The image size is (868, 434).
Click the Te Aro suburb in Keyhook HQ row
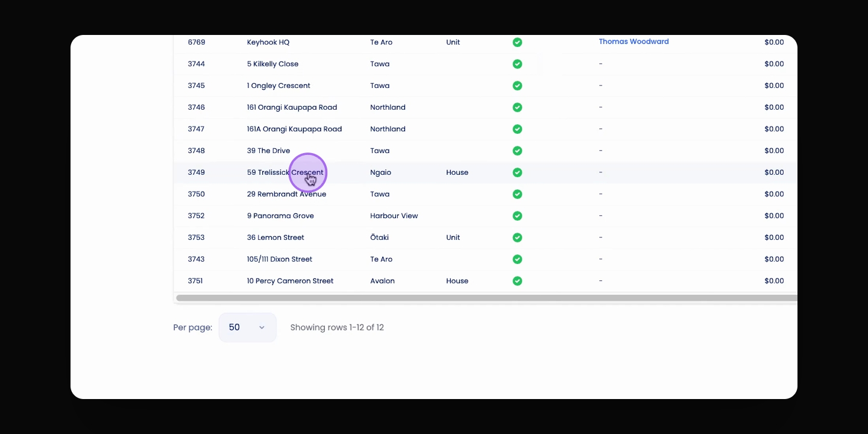pos(381,42)
